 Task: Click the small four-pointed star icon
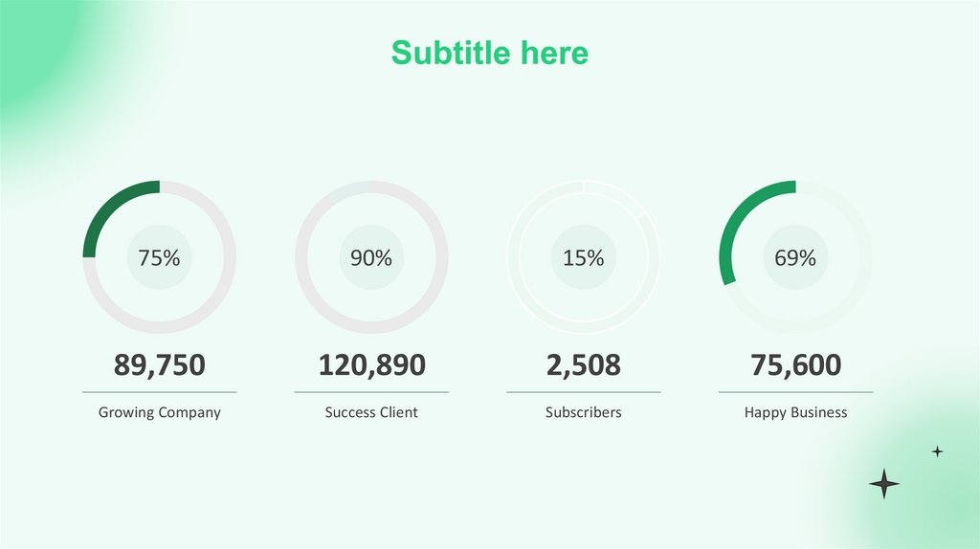[937, 451]
